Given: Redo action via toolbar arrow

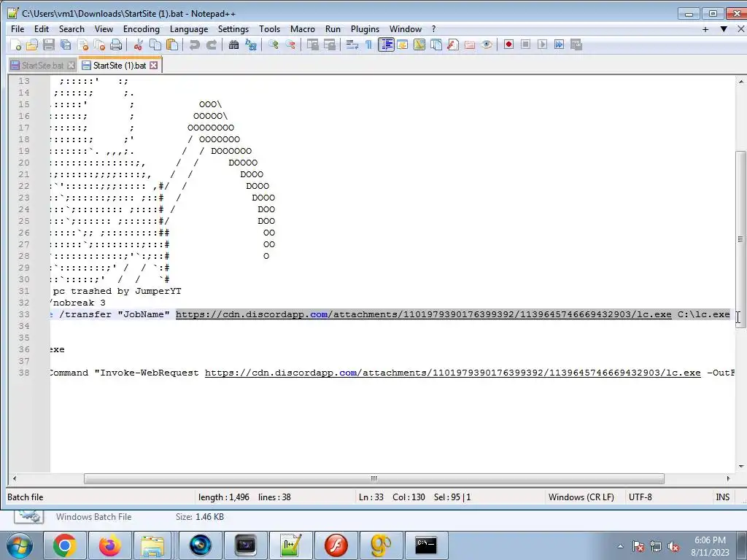Looking at the screenshot, I should click(212, 44).
